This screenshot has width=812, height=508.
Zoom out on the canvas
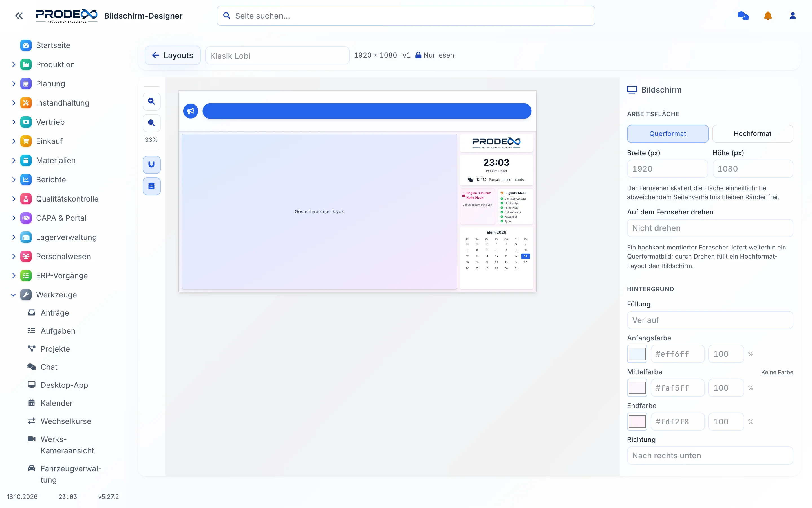(x=151, y=123)
